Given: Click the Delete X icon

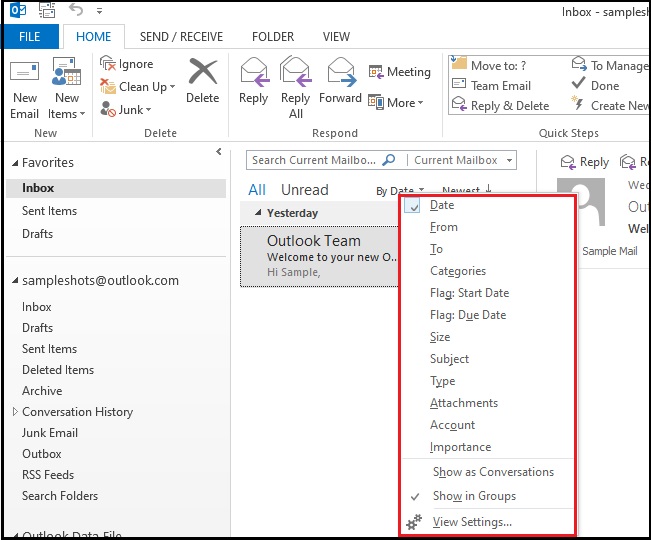Looking at the screenshot, I should click(202, 73).
